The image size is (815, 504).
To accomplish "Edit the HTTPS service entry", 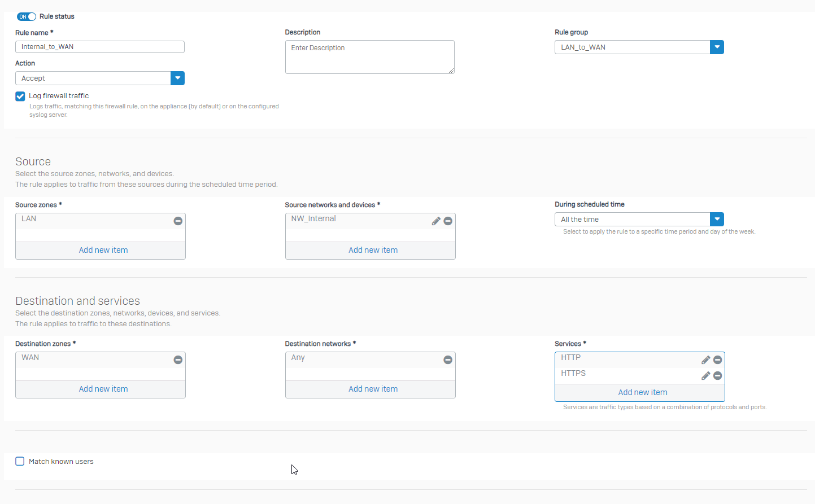I will (705, 376).
